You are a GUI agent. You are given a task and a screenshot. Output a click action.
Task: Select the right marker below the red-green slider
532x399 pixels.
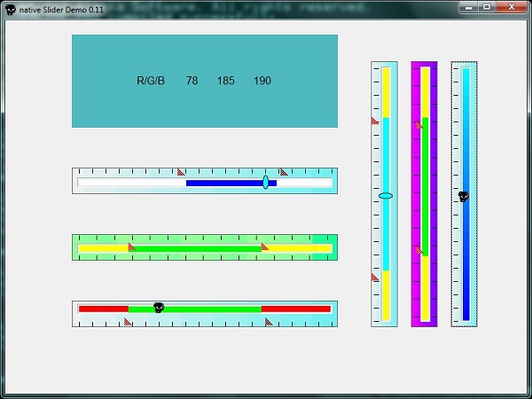[x=268, y=322]
